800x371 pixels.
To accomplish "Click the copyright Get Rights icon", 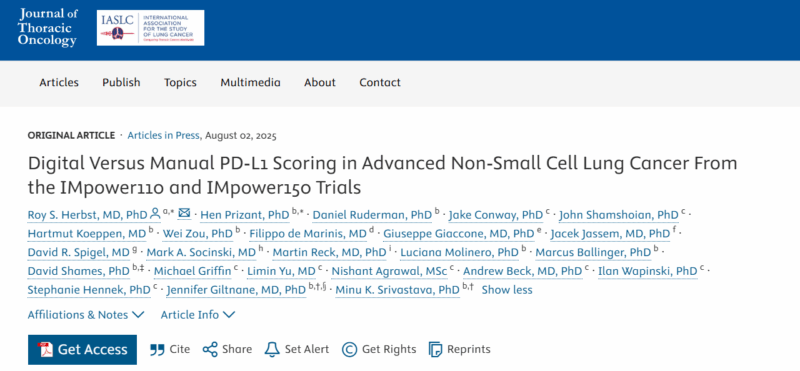I will click(x=349, y=350).
